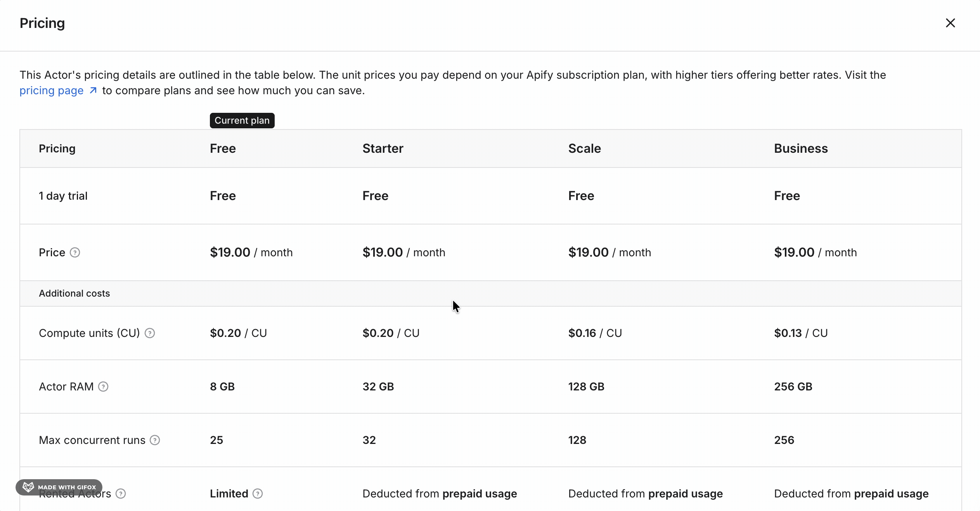Click the $0.13 / CU Business value

[801, 333]
